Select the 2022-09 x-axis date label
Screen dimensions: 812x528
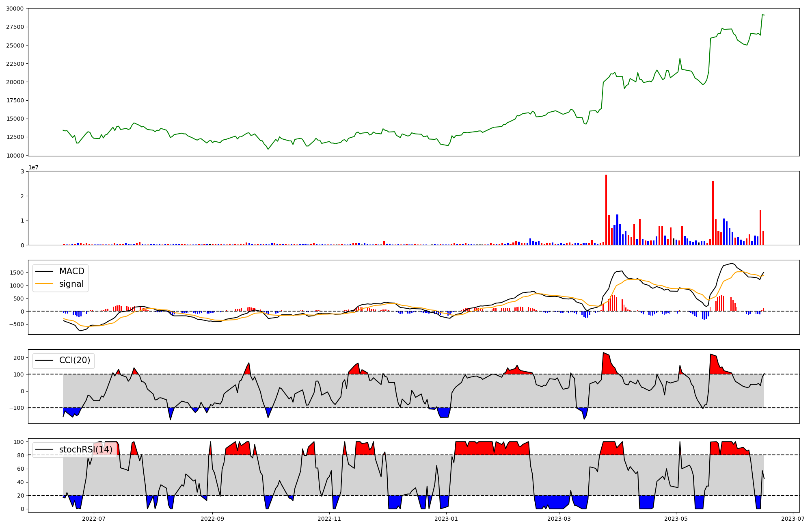[x=212, y=519]
